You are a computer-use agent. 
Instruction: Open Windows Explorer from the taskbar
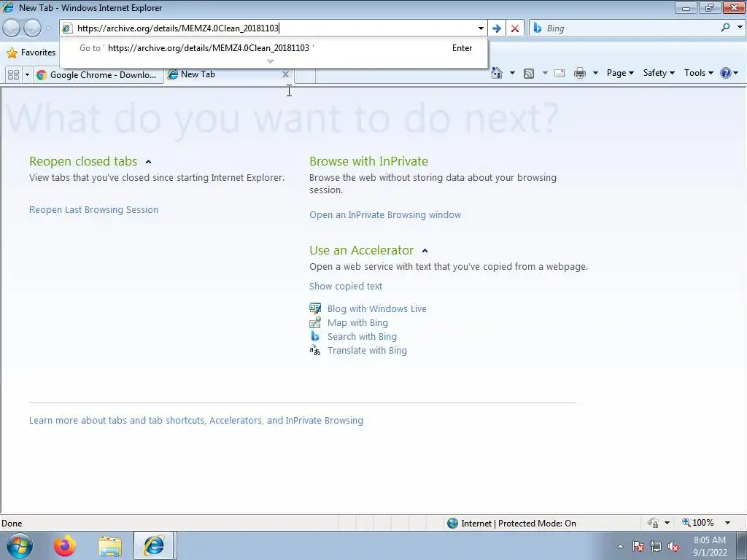click(111, 545)
